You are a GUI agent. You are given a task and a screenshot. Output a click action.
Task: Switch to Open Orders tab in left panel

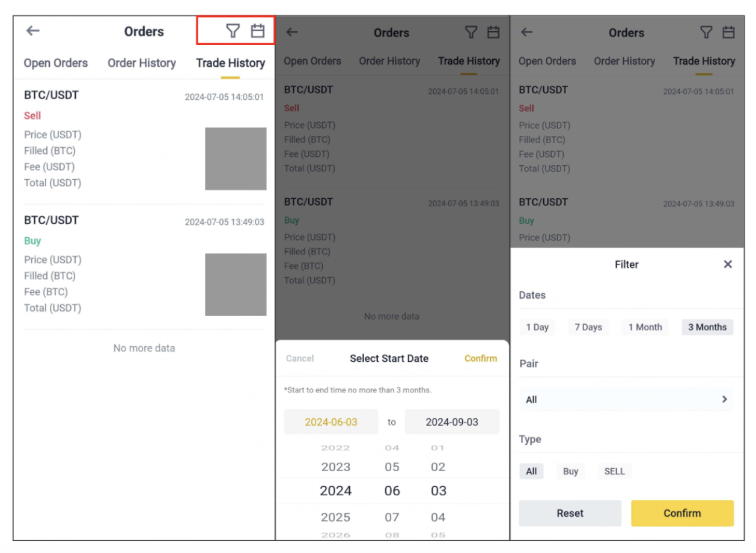click(56, 63)
